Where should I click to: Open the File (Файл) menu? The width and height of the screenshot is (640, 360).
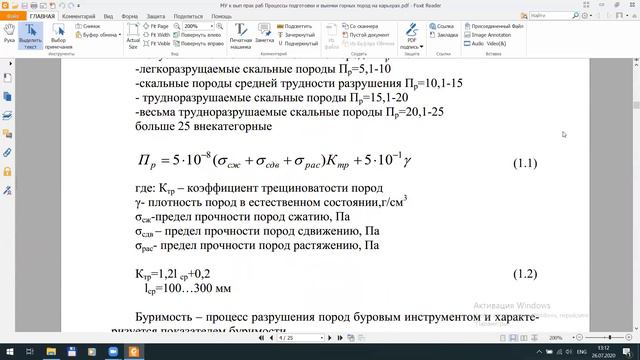13,16
